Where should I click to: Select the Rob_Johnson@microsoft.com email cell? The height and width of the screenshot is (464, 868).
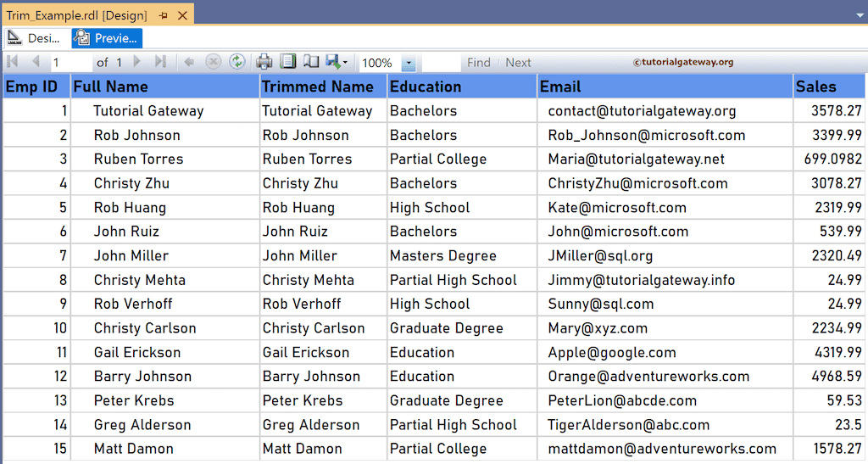665,135
